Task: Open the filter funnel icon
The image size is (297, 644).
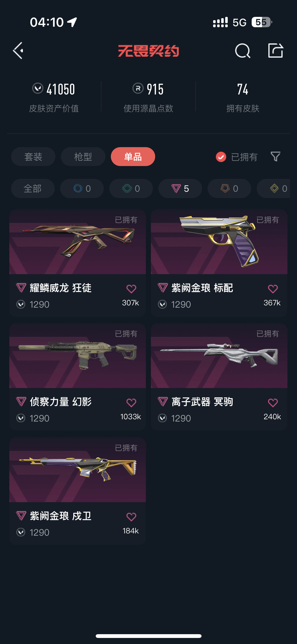Action: 275,156
